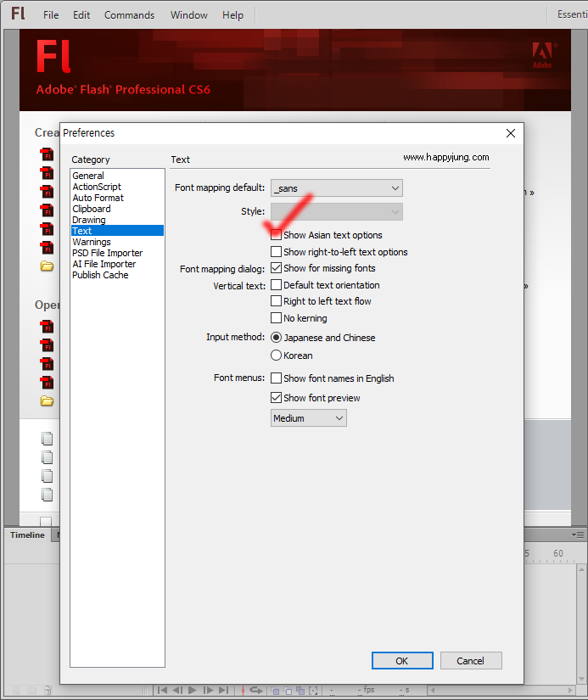Screen dimensions: 588x700
Task: Enable the Onion Skin Outlines icon
Action: click(288, 691)
